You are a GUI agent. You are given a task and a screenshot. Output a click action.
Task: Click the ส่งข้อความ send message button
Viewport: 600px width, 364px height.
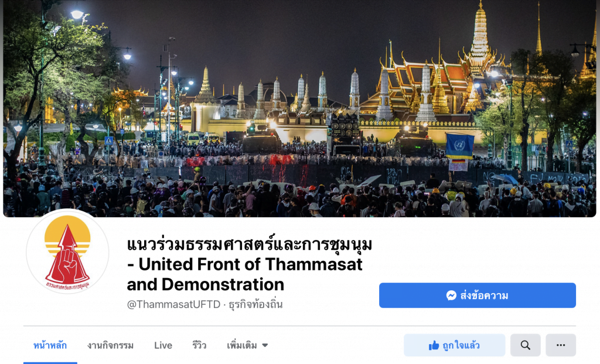tap(477, 295)
